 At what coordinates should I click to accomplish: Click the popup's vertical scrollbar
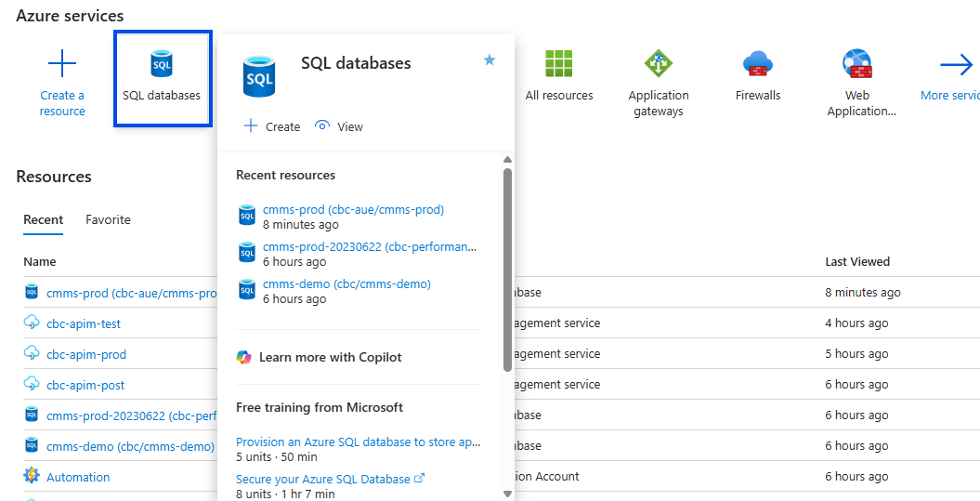507,270
